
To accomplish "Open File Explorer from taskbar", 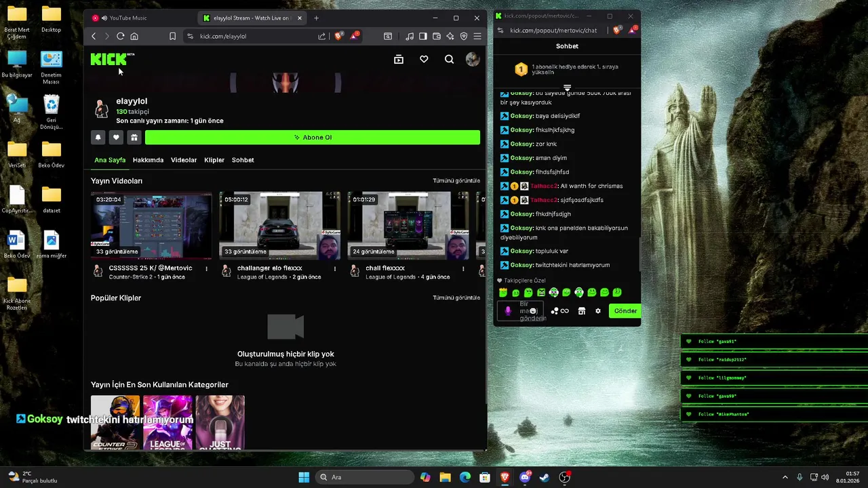I will click(x=445, y=477).
